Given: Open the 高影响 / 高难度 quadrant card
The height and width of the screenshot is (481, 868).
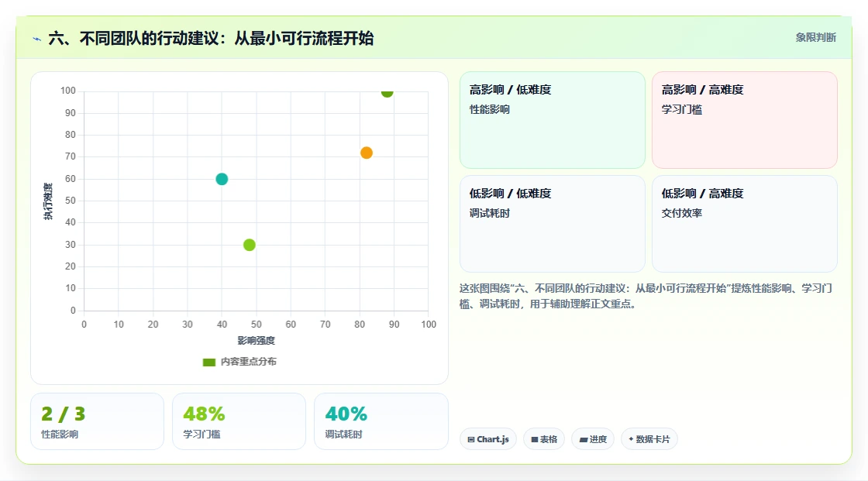Looking at the screenshot, I should coord(745,120).
